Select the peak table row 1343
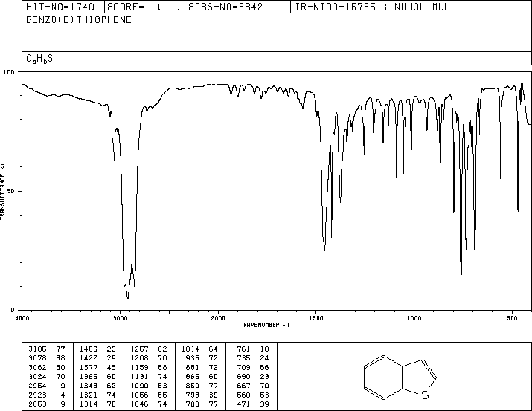532x411 pixels. (x=97, y=386)
